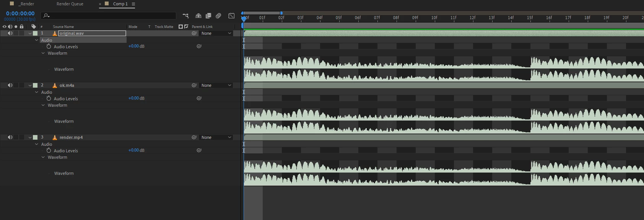Open Parent dropdown for original.wav layer
The width and height of the screenshot is (644, 220).
(x=216, y=33)
